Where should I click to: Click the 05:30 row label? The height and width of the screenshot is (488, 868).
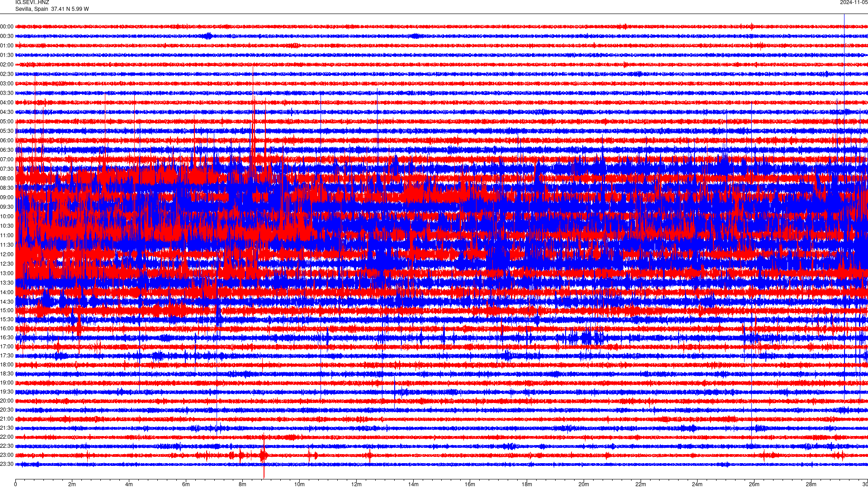(7, 131)
